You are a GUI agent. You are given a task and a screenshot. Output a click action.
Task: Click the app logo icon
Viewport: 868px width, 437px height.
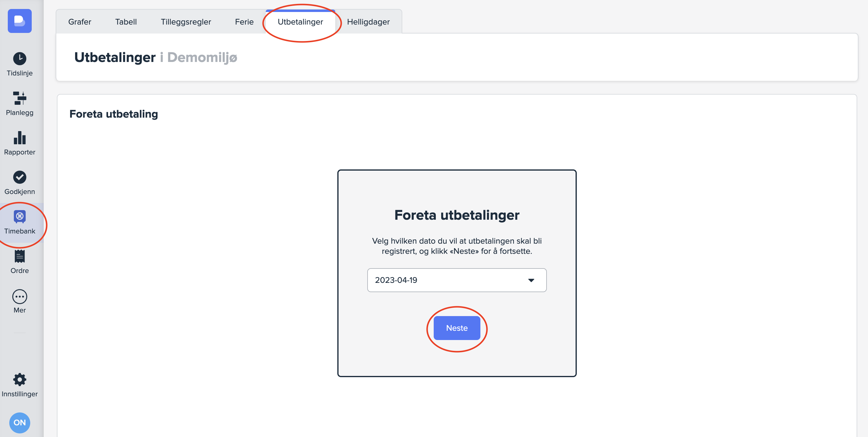click(19, 21)
